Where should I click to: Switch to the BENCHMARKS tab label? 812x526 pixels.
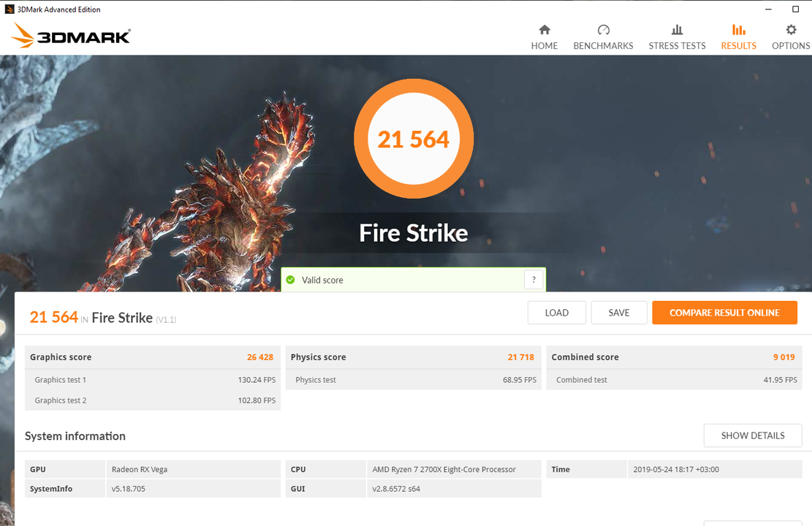coord(603,45)
